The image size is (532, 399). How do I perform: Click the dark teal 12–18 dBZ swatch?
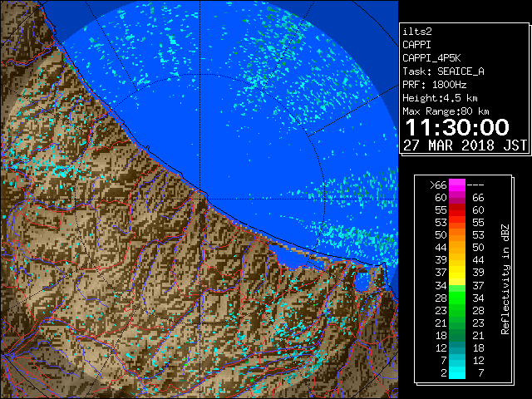click(x=457, y=347)
